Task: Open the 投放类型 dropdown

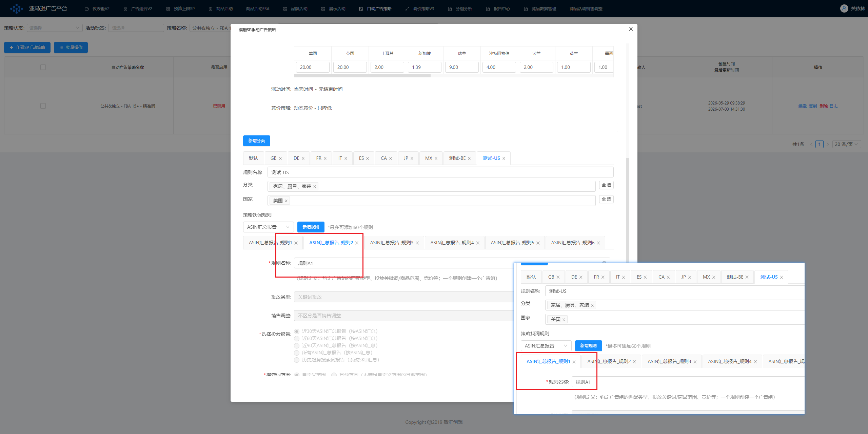Action: click(403, 297)
